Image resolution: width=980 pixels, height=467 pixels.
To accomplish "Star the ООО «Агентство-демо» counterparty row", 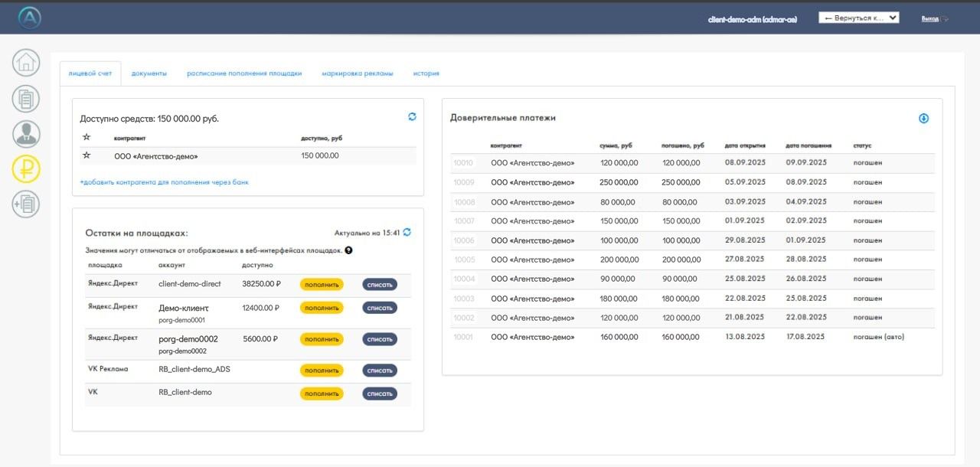I will [x=86, y=155].
